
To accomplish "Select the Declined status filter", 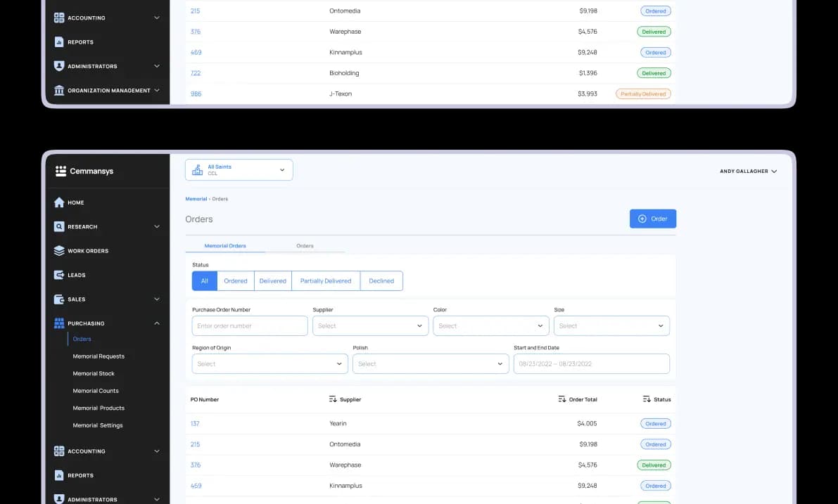I will (381, 281).
